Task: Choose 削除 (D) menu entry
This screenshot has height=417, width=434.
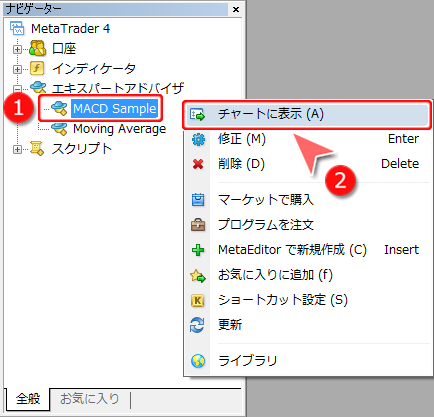Action: click(x=307, y=164)
